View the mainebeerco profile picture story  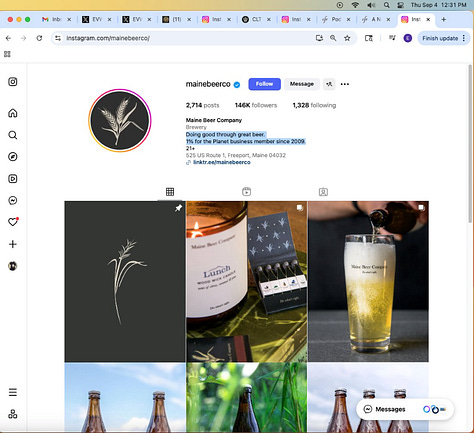coord(120,120)
